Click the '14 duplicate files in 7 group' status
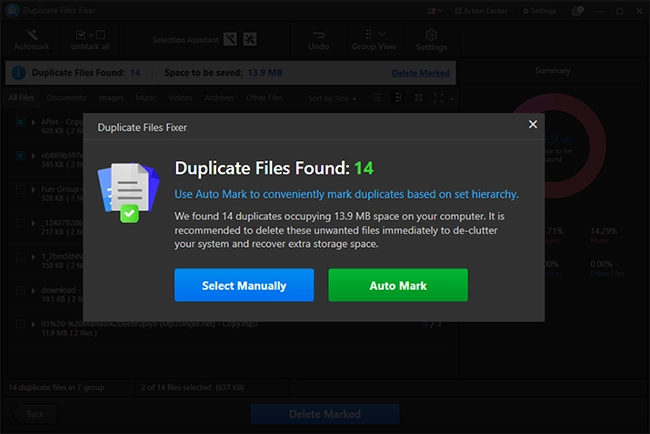 coord(56,388)
